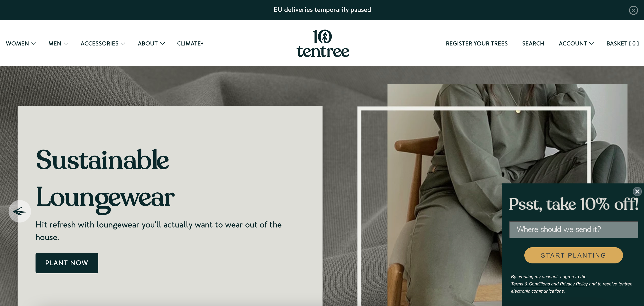The height and width of the screenshot is (306, 644).
Task: Focus the 'Where should we send it?' field
Action: pyautogui.click(x=573, y=229)
